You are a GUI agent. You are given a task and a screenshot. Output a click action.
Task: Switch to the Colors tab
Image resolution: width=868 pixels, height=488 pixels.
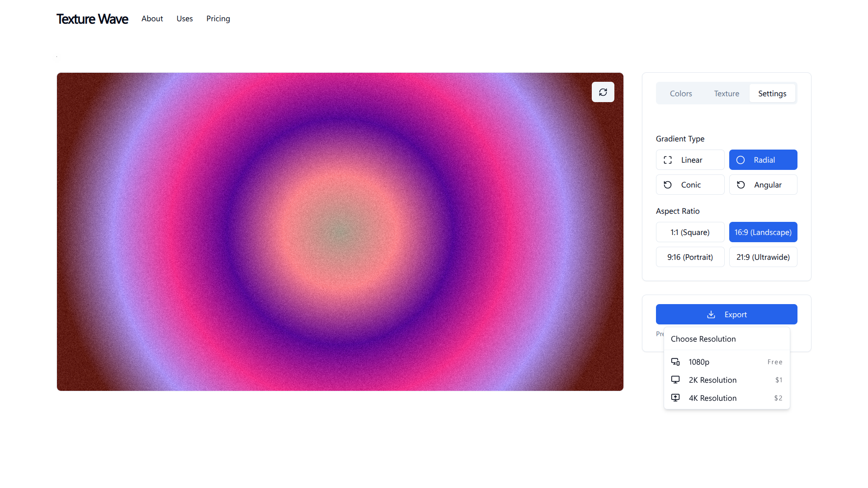click(x=681, y=94)
